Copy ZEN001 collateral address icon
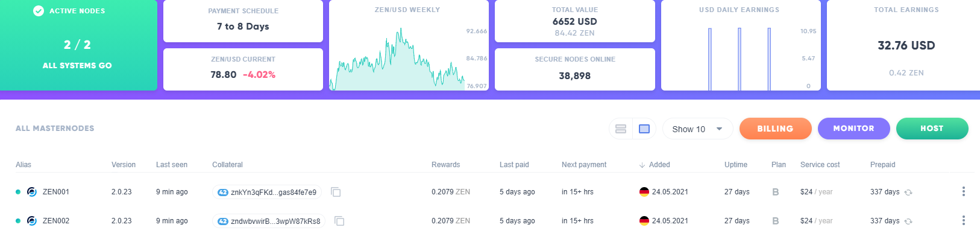Viewport: 980px width, 239px height. tap(336, 192)
